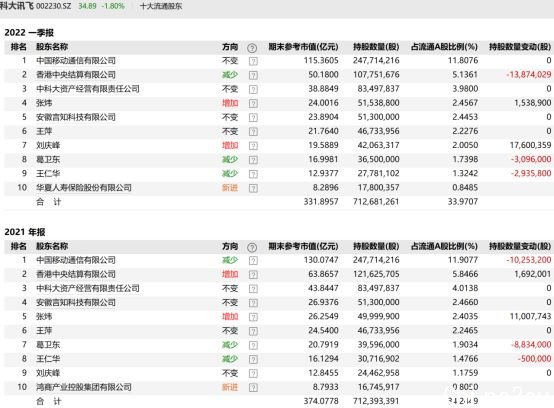Sort by 持股数量(股) header in 2022 table
The image size is (554, 408).
tap(376, 47)
